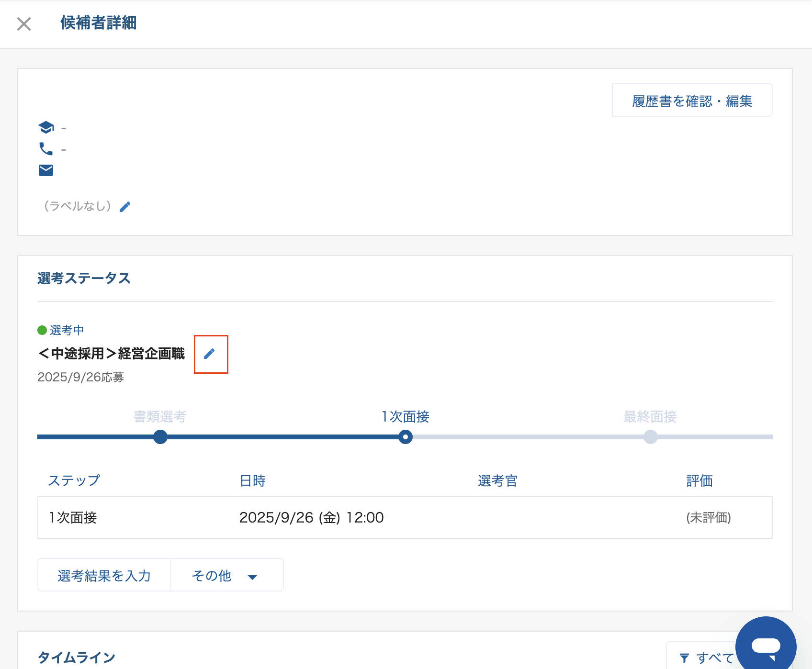Click the email envelope icon

46,170
